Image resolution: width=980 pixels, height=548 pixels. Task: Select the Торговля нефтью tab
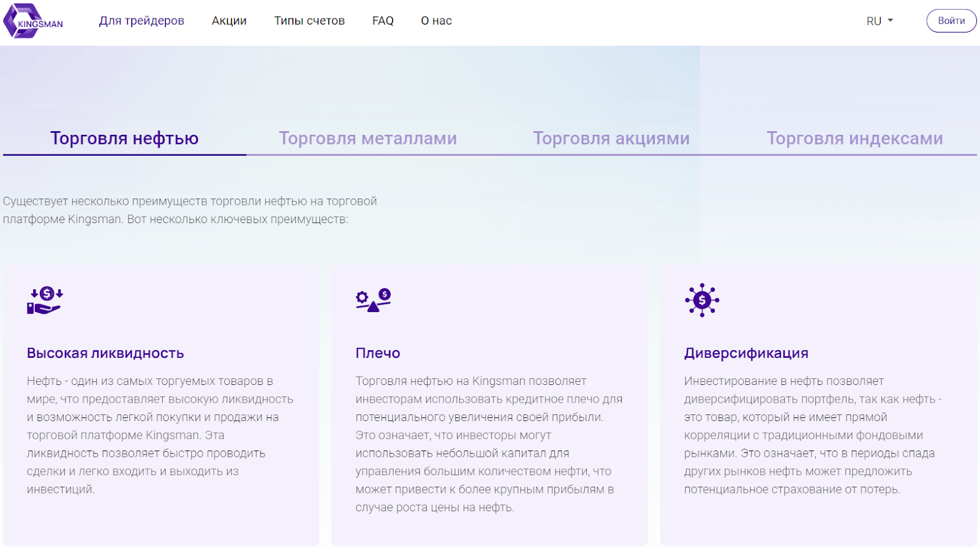pos(124,139)
